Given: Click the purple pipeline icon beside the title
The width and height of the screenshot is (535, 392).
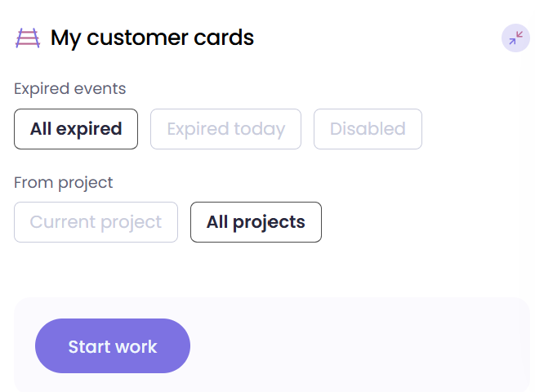Looking at the screenshot, I should click(x=28, y=38).
